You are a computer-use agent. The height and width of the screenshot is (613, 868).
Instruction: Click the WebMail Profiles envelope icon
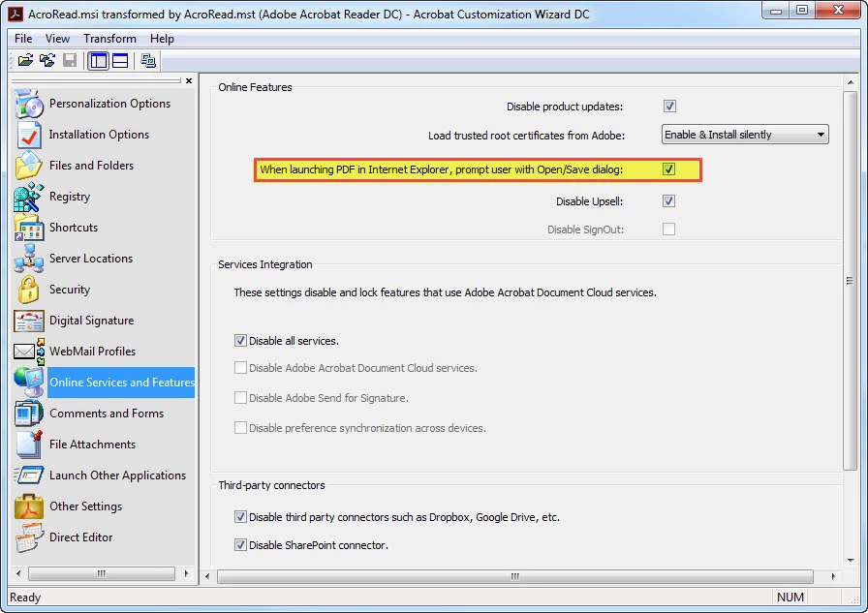coord(29,352)
